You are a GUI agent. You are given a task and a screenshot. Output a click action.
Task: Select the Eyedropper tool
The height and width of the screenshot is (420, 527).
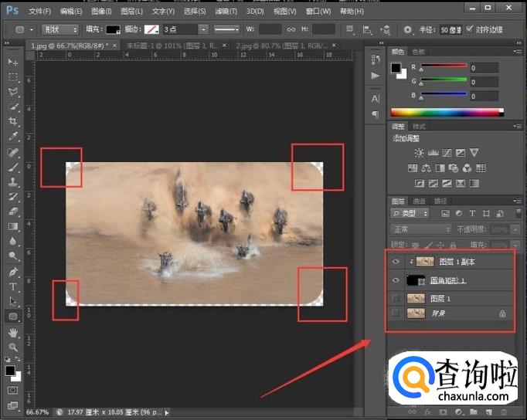[13, 137]
